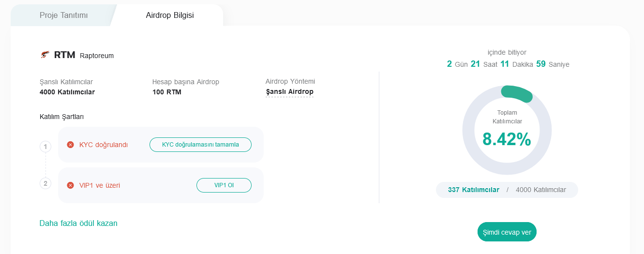The image size is (644, 254).
Task: Click the countdown timer days value
Action: pos(449,64)
